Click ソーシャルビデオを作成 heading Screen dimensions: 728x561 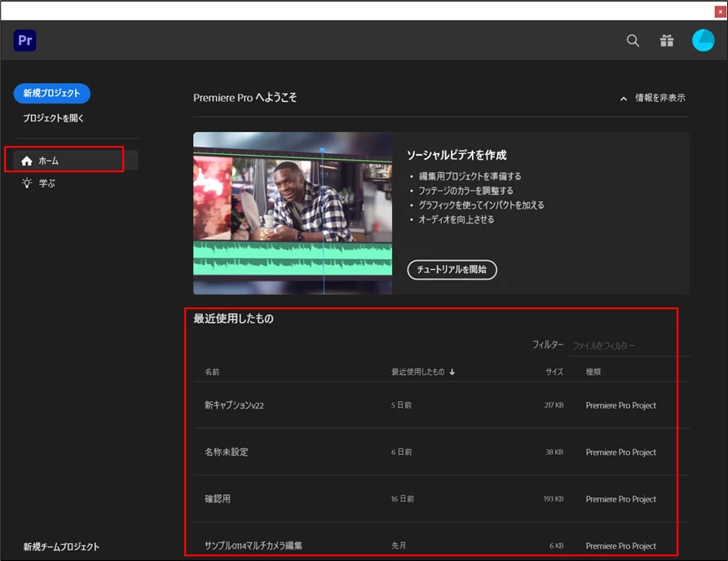[457, 155]
